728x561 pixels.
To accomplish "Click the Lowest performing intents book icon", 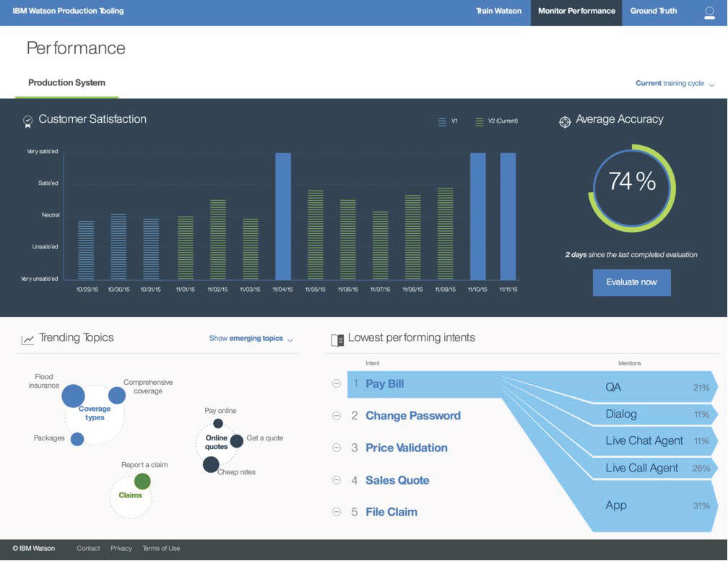I will coord(337,340).
